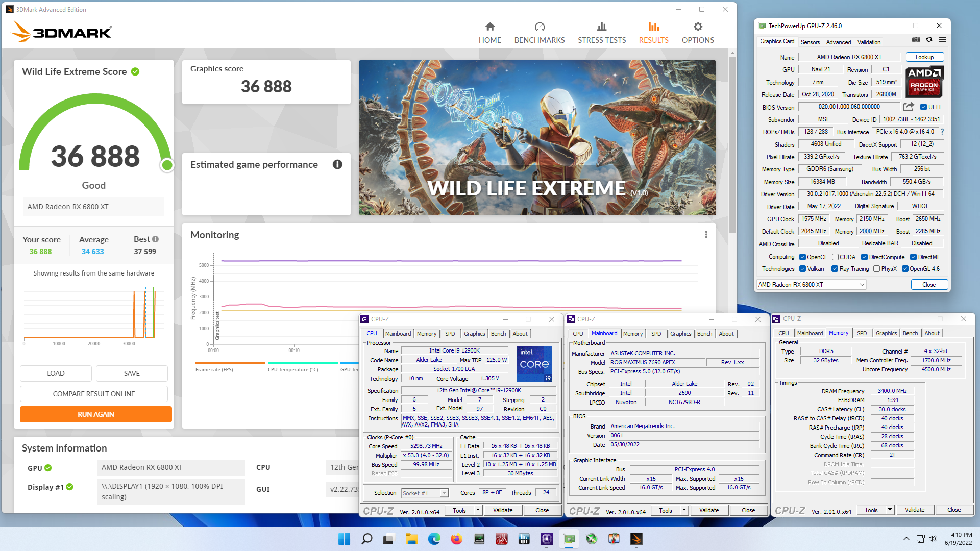Click the GPU-Z refresh icon
Image resolution: width=980 pixels, height=551 pixels.
point(929,40)
